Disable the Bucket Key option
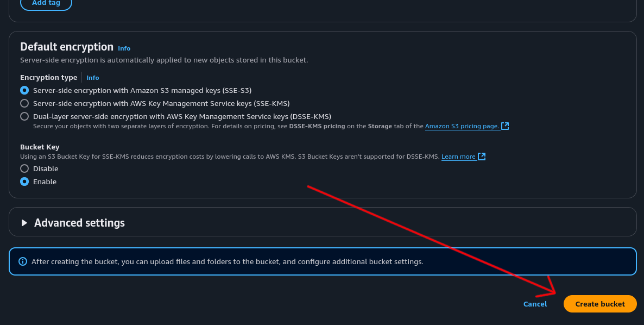 (24, 168)
